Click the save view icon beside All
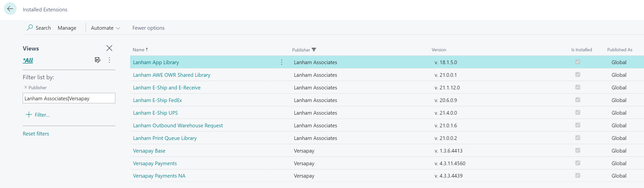 98,60
